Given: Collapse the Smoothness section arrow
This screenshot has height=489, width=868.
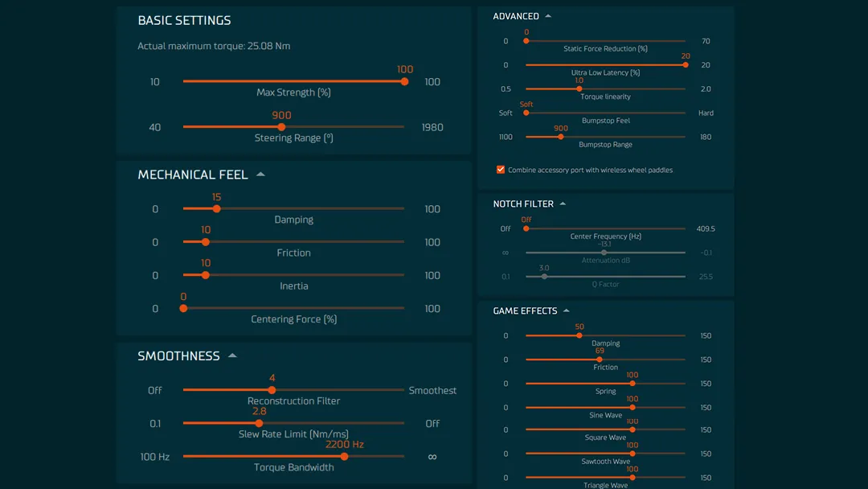Looking at the screenshot, I should pos(232,355).
